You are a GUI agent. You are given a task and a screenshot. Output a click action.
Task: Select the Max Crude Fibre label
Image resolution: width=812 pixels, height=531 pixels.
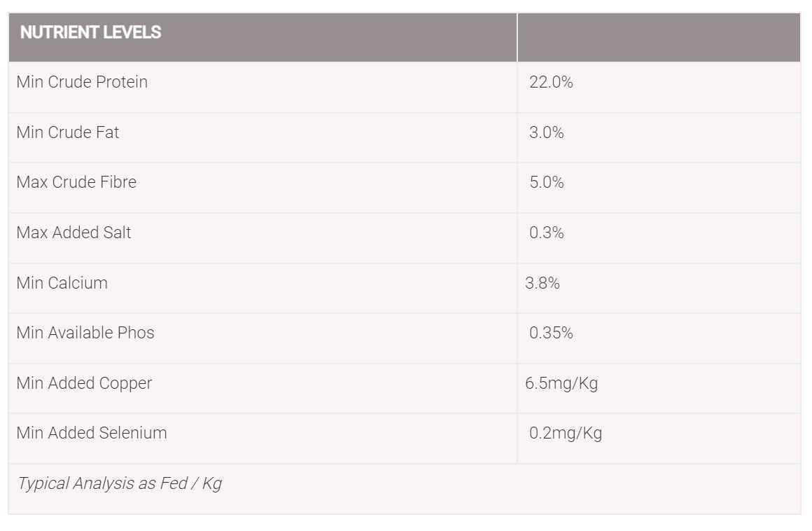(x=76, y=182)
